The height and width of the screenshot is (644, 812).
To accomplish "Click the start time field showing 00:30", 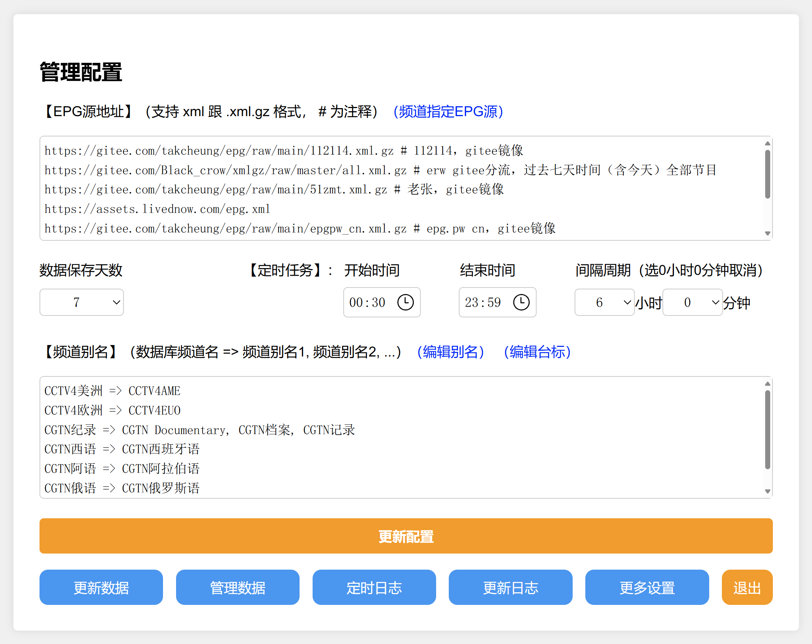I will point(382,302).
